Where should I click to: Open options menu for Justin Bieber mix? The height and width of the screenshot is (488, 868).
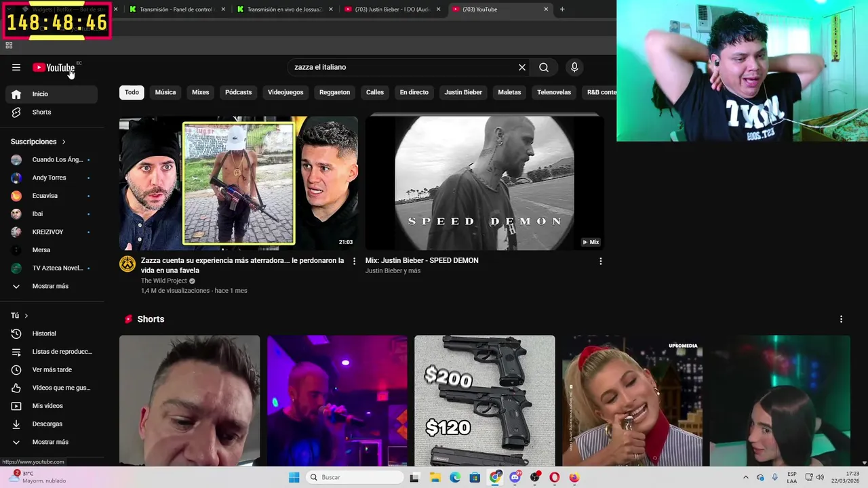600,261
